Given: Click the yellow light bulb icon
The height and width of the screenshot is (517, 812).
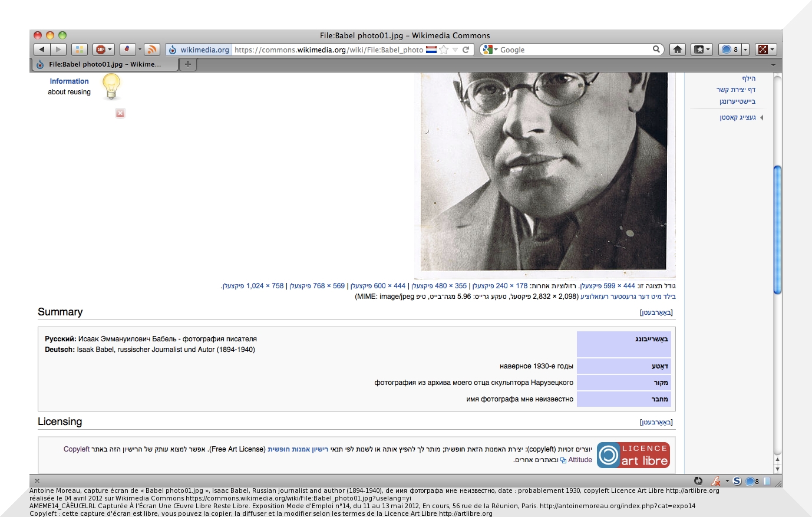Looking at the screenshot, I should pos(111,86).
